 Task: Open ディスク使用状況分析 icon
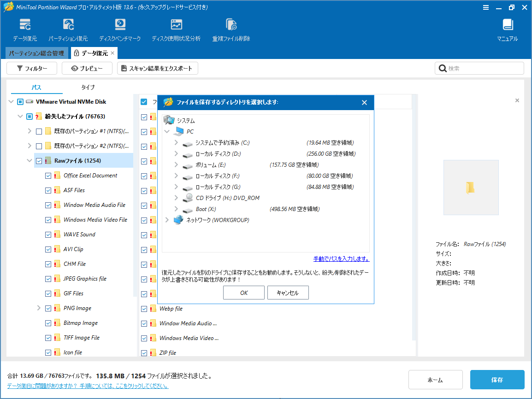pos(176,25)
